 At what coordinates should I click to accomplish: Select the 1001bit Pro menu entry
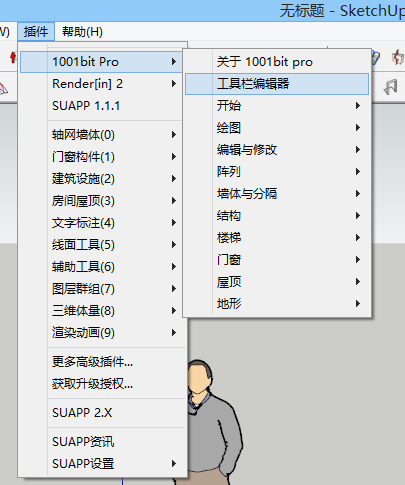tap(101, 62)
